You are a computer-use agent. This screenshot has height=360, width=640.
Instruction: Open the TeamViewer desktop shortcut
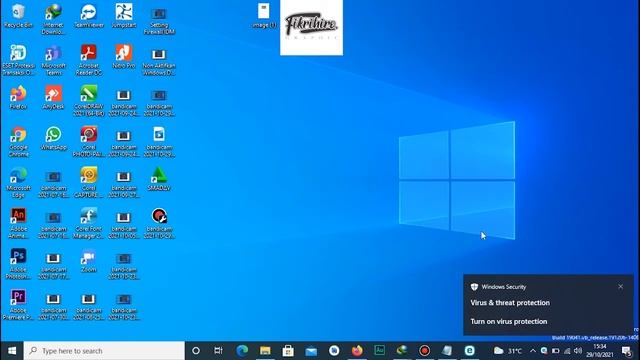(89, 16)
